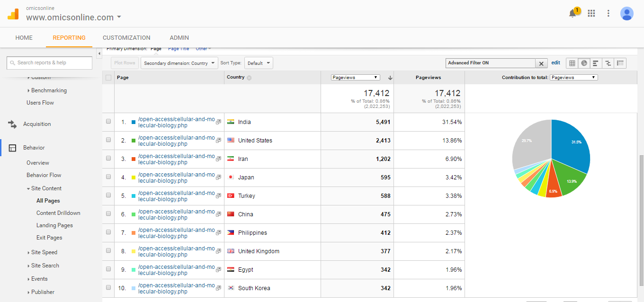Expand the Site Speed section

click(42, 252)
